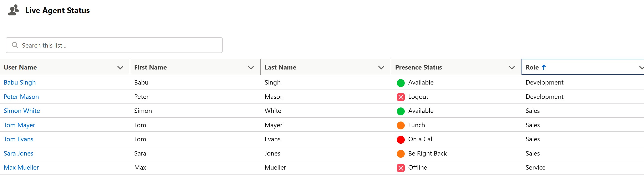Click Peter Mason's red Logout status icon

pos(401,97)
